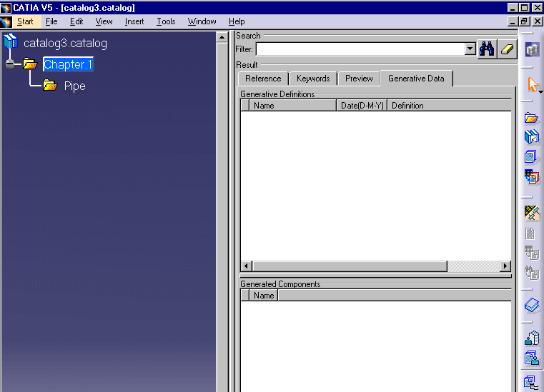Viewport: 544px width, 392px height.
Task: Click the binoculars search icon
Action: click(x=487, y=49)
